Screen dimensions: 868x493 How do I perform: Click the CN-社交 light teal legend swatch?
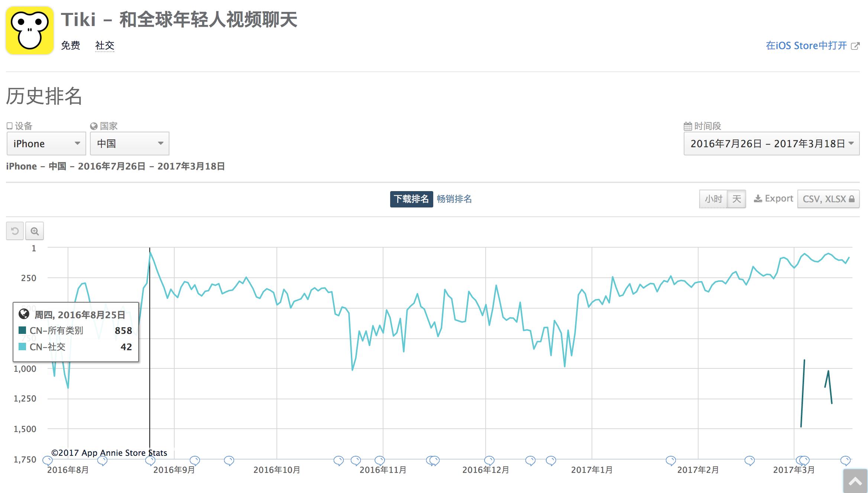22,347
